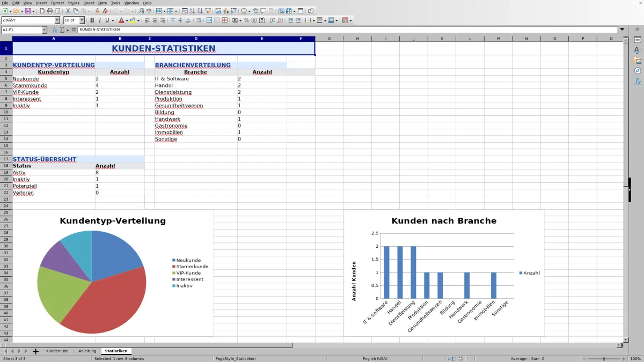Open the Borders dropdown arrow
Image resolution: width=644 pixels, height=362 pixels.
(x=313, y=20)
